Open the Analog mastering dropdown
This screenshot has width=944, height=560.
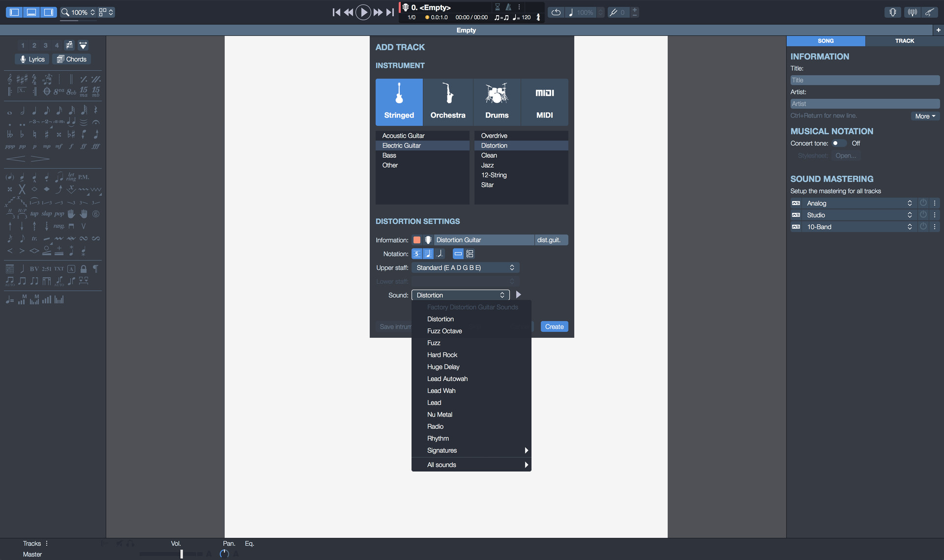coord(858,203)
